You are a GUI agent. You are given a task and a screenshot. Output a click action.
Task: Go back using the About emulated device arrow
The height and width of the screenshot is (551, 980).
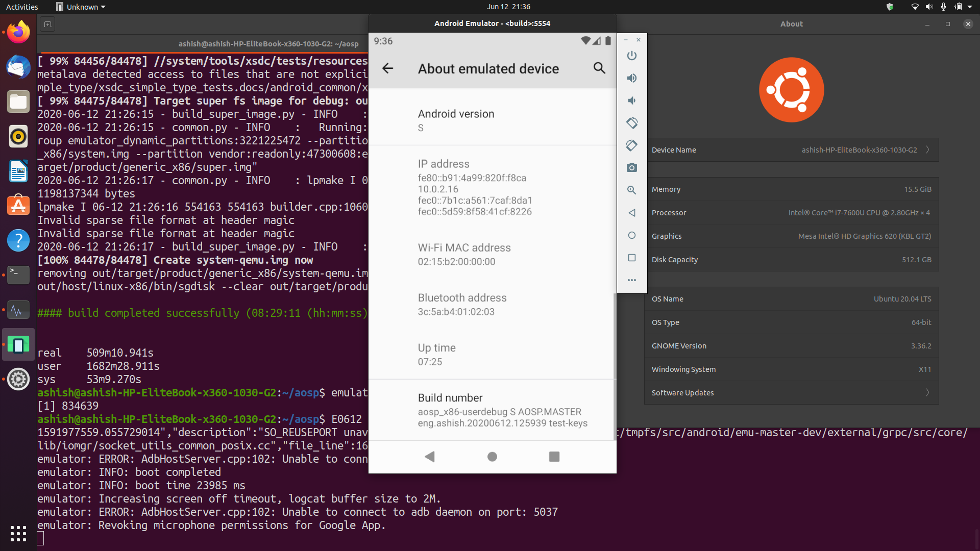click(388, 68)
